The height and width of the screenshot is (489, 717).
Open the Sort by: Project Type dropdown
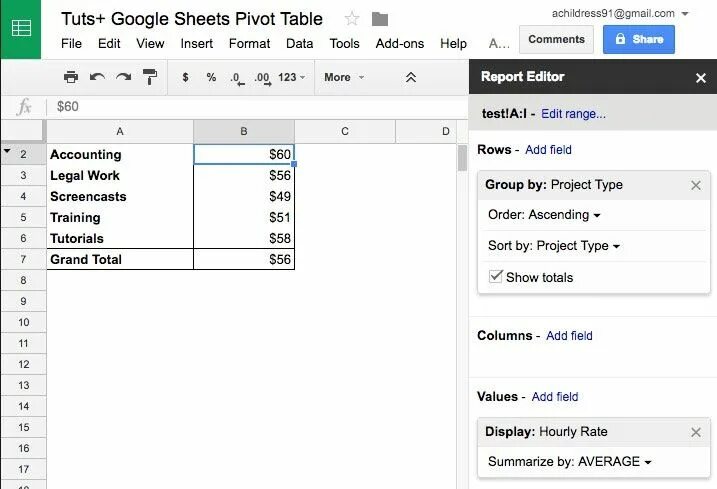[553, 246]
